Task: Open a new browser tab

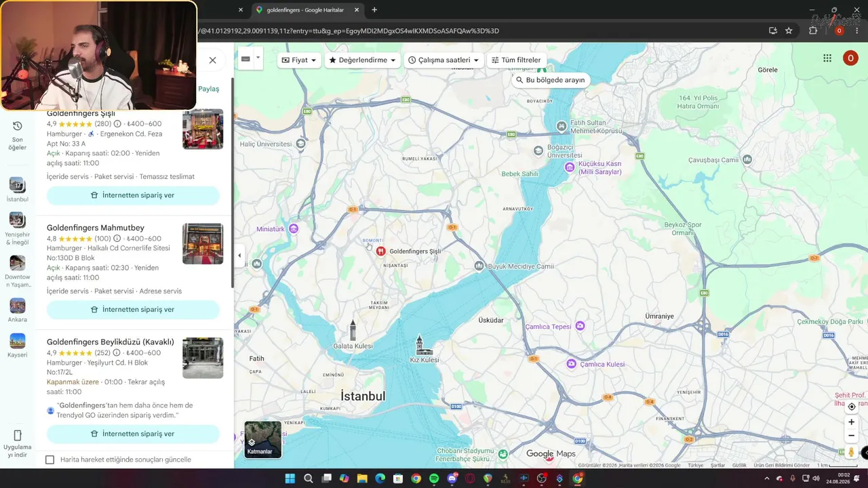Action: tap(374, 10)
